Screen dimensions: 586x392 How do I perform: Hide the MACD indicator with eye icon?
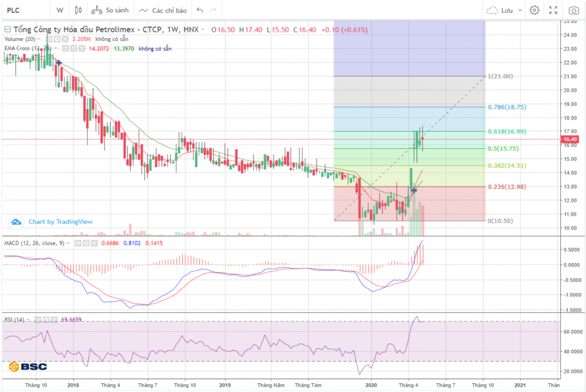click(x=78, y=243)
